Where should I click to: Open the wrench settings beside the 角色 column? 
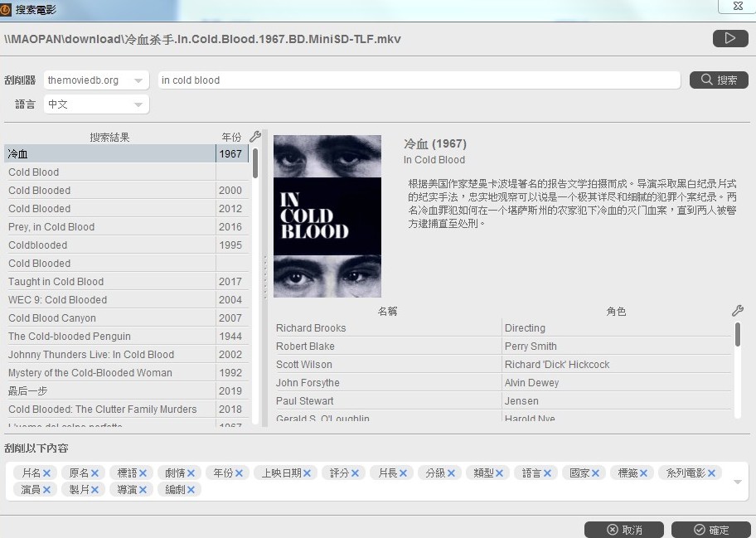click(738, 311)
